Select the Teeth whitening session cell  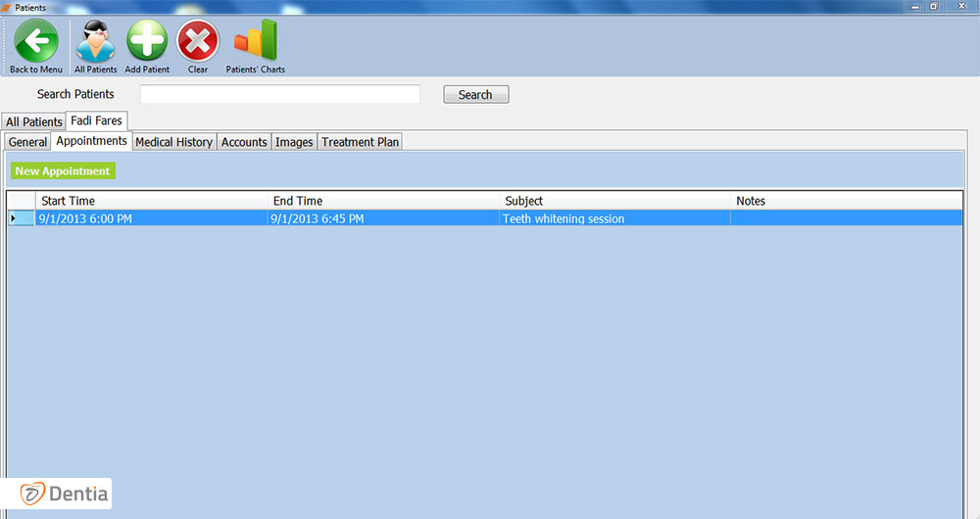pyautogui.click(x=614, y=218)
